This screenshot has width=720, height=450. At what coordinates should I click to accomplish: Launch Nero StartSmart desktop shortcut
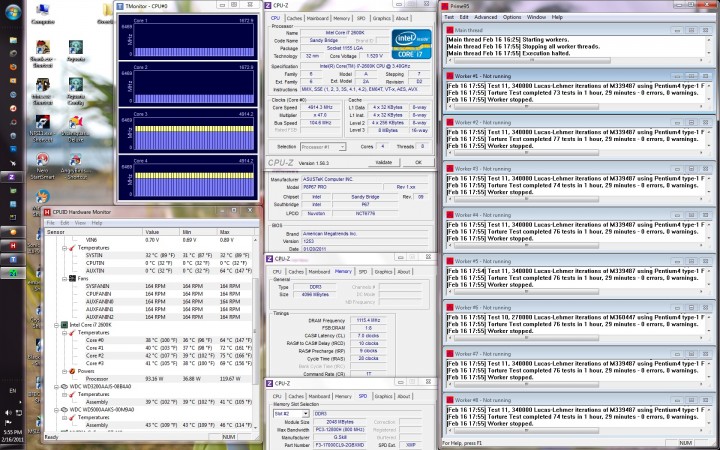pyautogui.click(x=43, y=165)
